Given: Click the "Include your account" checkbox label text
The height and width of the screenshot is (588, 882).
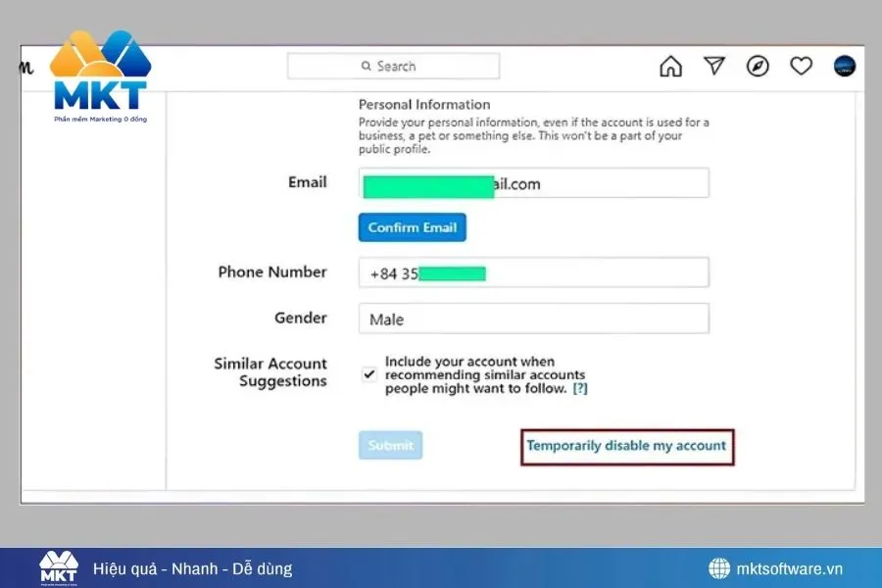Looking at the screenshot, I should pyautogui.click(x=484, y=375).
